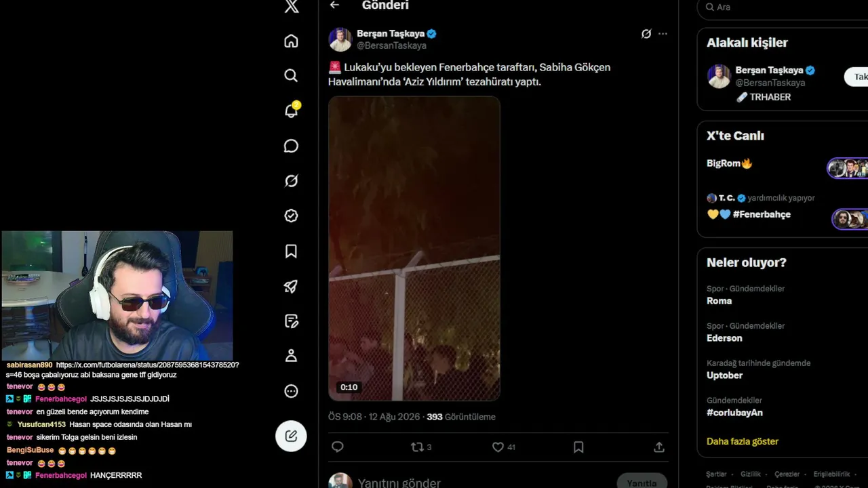This screenshot has height=488, width=868.
Task: Click the reply speech-bubble icon under the post
Action: pos(338,447)
